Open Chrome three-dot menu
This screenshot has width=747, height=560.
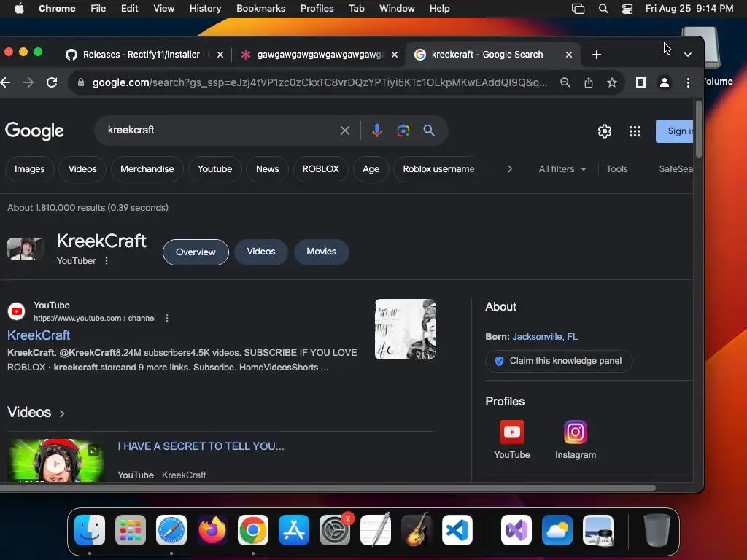coord(688,82)
